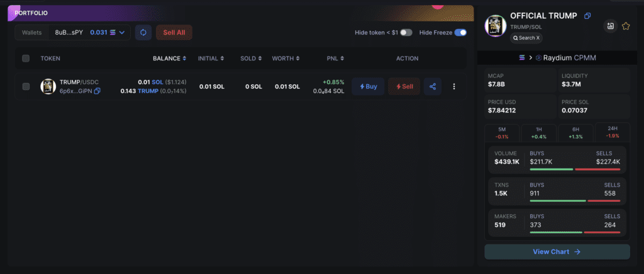Click the 0.143 TRUMP balance text

(x=139, y=91)
